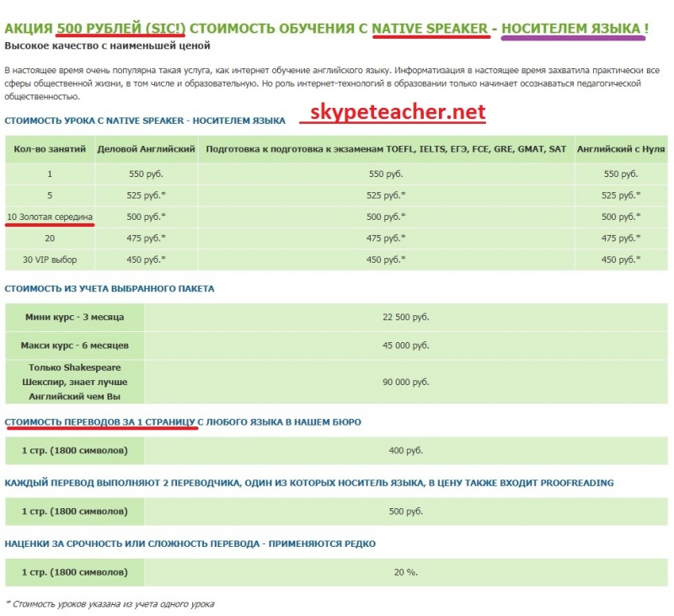The width and height of the screenshot is (674, 616).
Task: Click the 'Кол-во занятий' column header
Action: pos(50,149)
